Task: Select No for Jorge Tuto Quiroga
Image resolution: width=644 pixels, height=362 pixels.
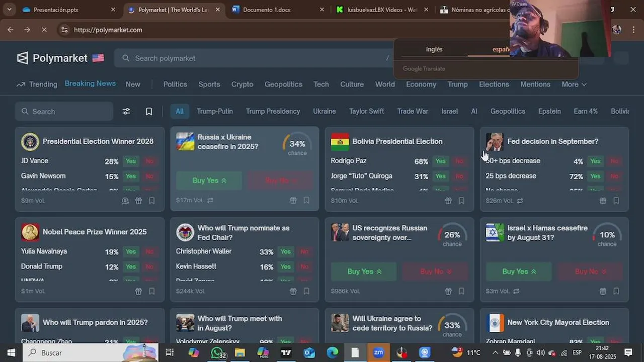Action: (459, 176)
